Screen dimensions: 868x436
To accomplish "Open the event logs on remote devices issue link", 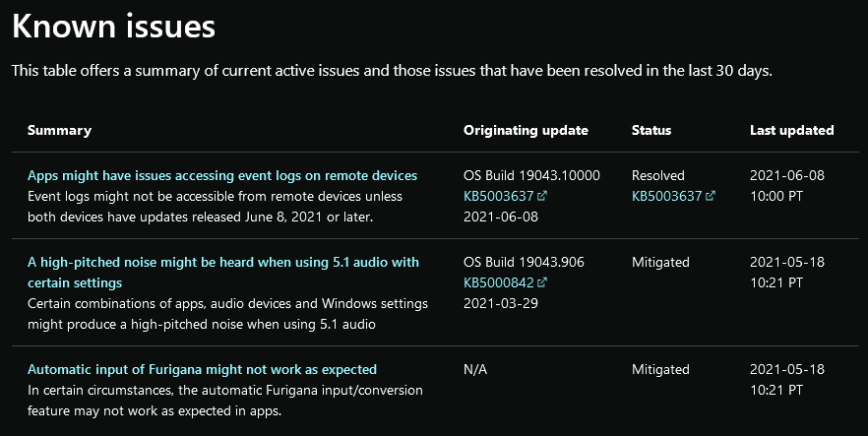I will (x=222, y=175).
